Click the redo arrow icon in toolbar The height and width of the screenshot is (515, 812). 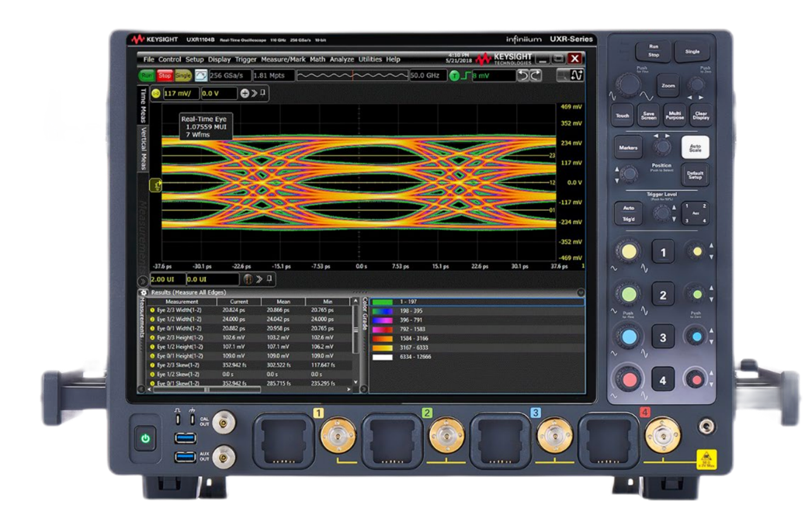pos(536,75)
